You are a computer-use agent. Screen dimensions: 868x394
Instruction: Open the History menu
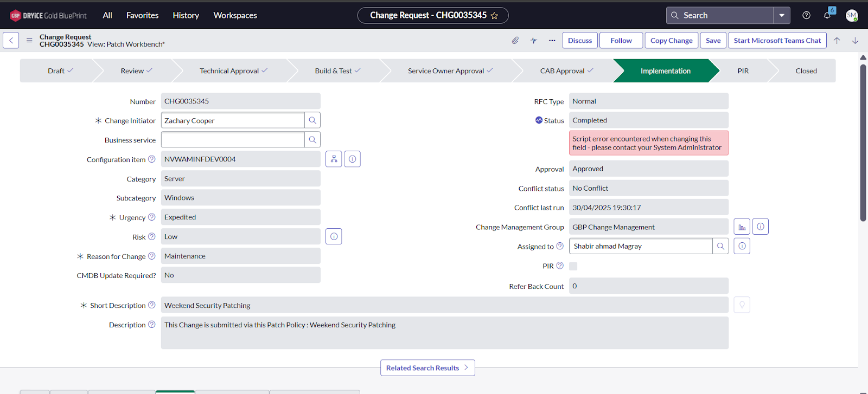point(186,15)
